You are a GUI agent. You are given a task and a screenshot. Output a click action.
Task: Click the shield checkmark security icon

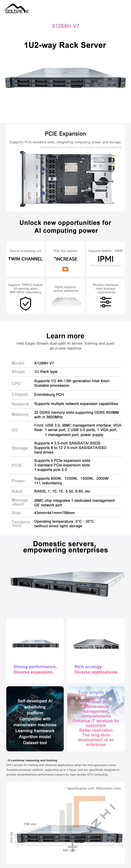(26, 304)
